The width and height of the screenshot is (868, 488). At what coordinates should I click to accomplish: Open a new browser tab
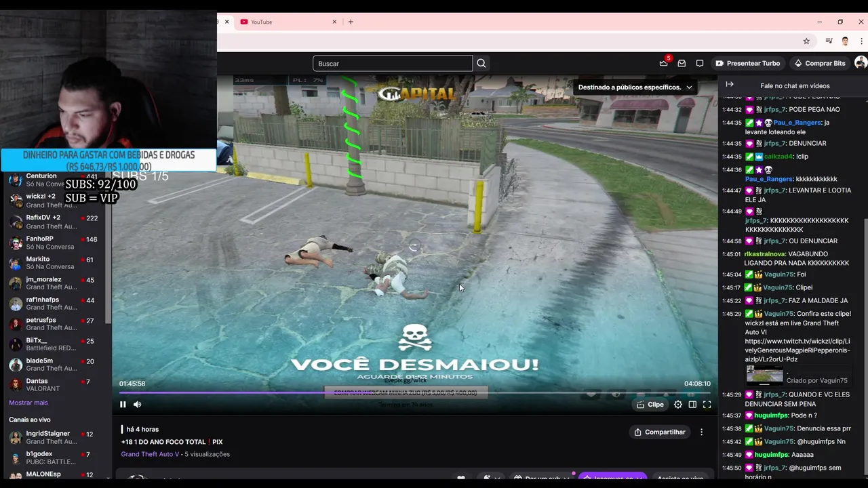point(351,22)
